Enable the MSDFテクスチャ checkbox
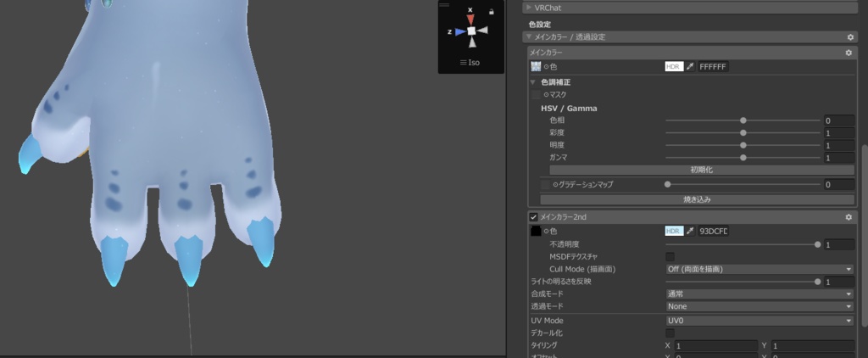The image size is (868, 358). 670,256
